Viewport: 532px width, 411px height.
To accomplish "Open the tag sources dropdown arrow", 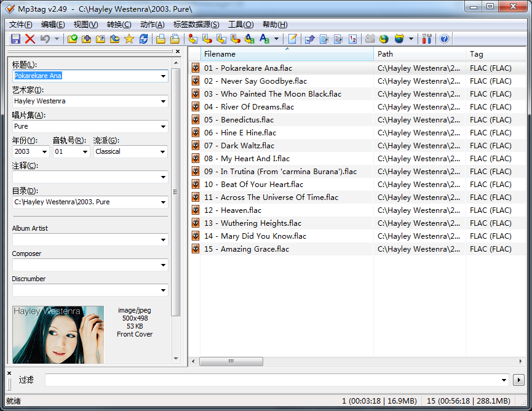I will coord(411,39).
